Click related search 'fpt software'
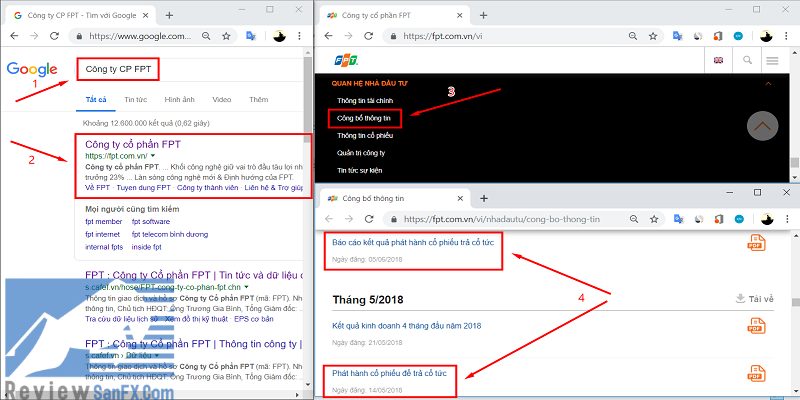 click(x=151, y=221)
